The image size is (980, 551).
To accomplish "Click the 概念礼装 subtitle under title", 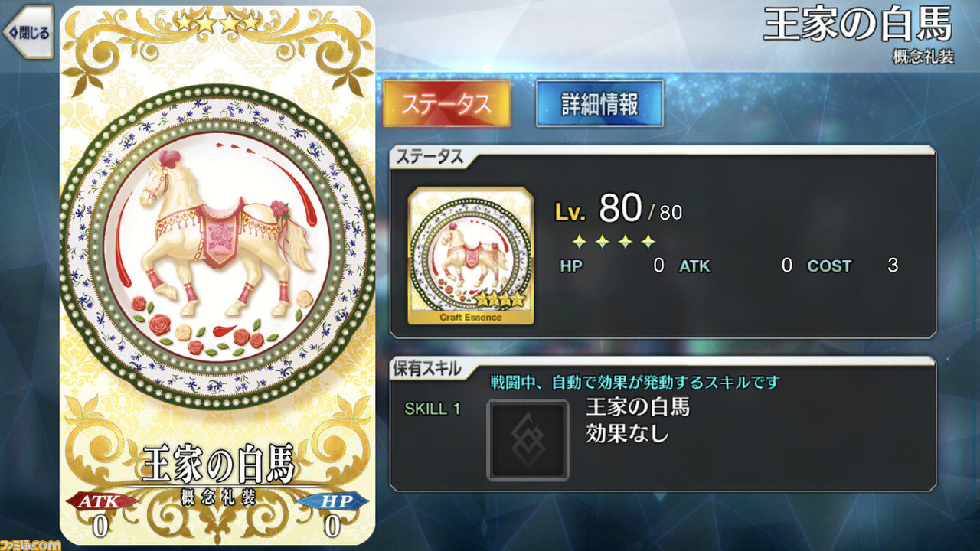I will (923, 57).
